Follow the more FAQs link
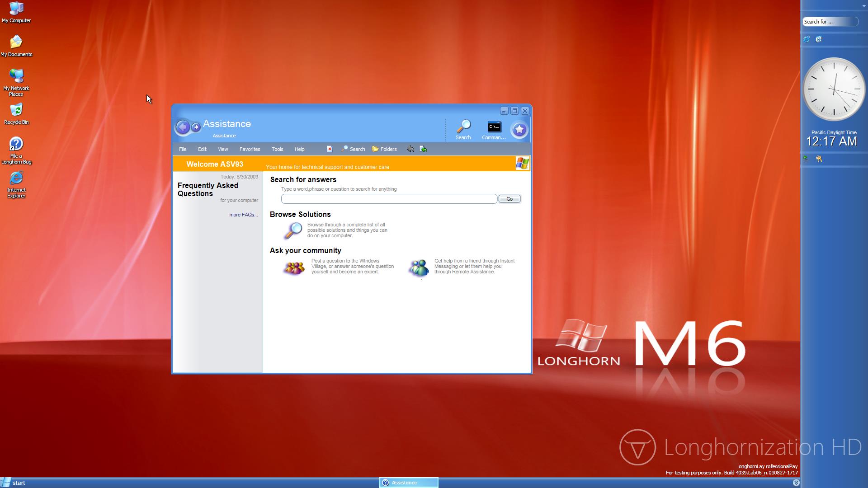Viewport: 868px width, 488px height. tap(243, 215)
